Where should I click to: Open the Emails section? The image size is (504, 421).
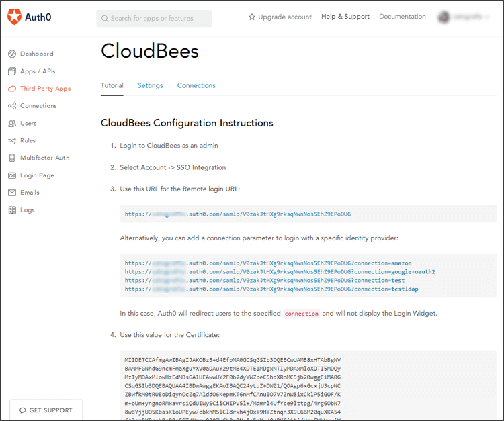[x=30, y=193]
